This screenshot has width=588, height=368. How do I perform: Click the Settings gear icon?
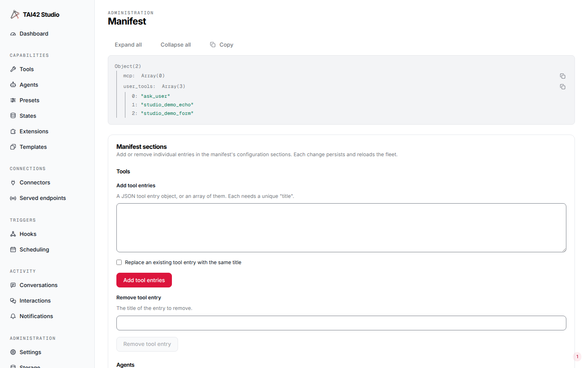pyautogui.click(x=13, y=352)
